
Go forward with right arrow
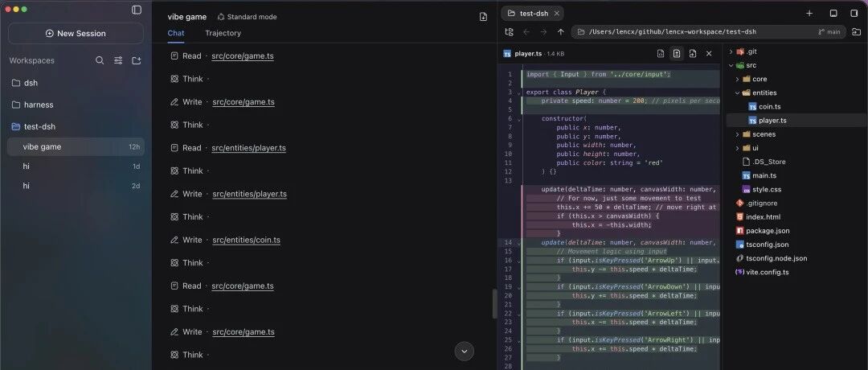click(543, 32)
